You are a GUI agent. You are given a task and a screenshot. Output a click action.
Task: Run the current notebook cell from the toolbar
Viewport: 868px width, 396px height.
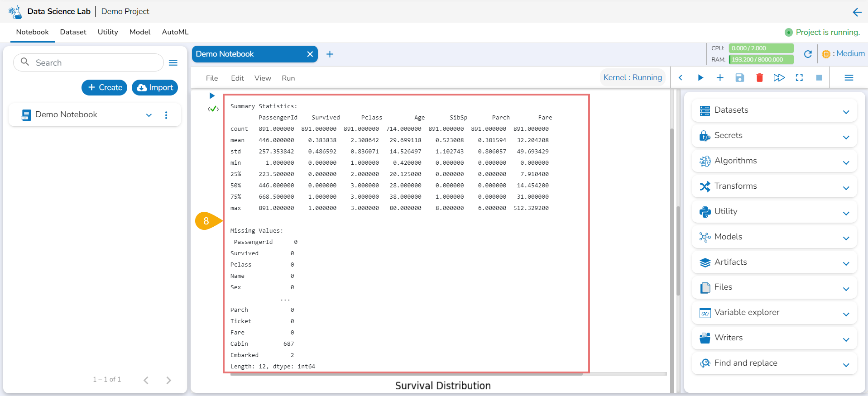[700, 78]
